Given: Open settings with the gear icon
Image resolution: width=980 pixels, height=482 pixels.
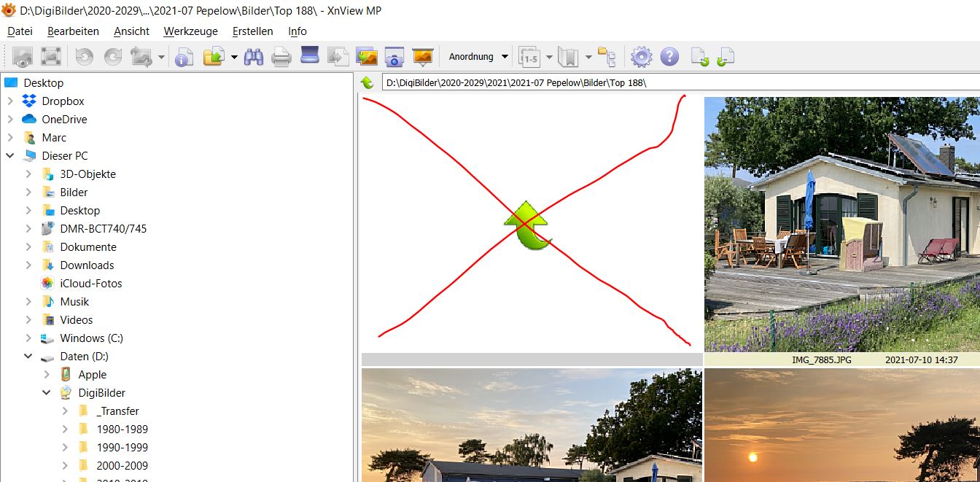Looking at the screenshot, I should [641, 57].
